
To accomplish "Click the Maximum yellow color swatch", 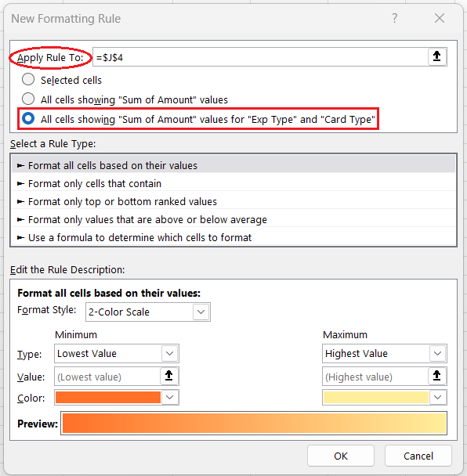I will tap(376, 398).
